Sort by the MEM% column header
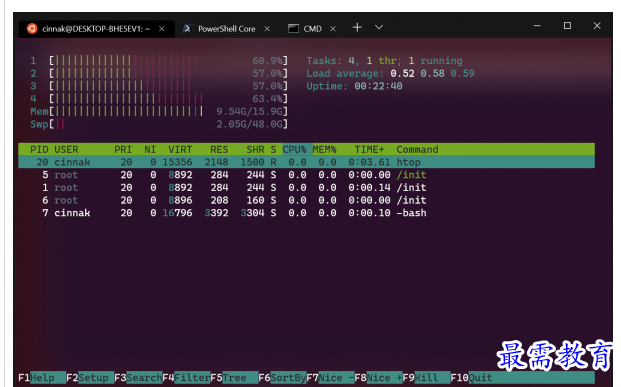This screenshot has height=387, width=621. [x=324, y=149]
